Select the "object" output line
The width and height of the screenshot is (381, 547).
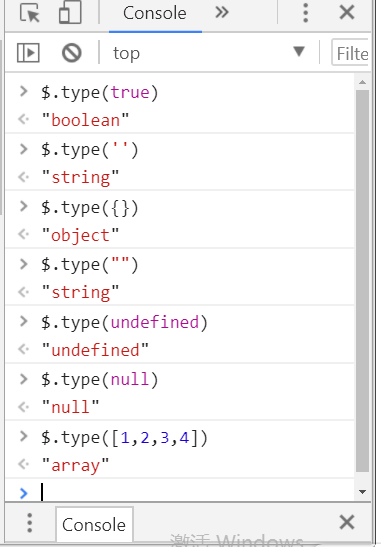[80, 235]
